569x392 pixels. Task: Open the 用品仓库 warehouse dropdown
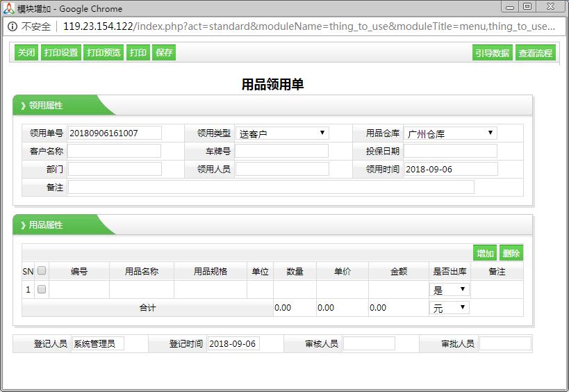tap(450, 133)
